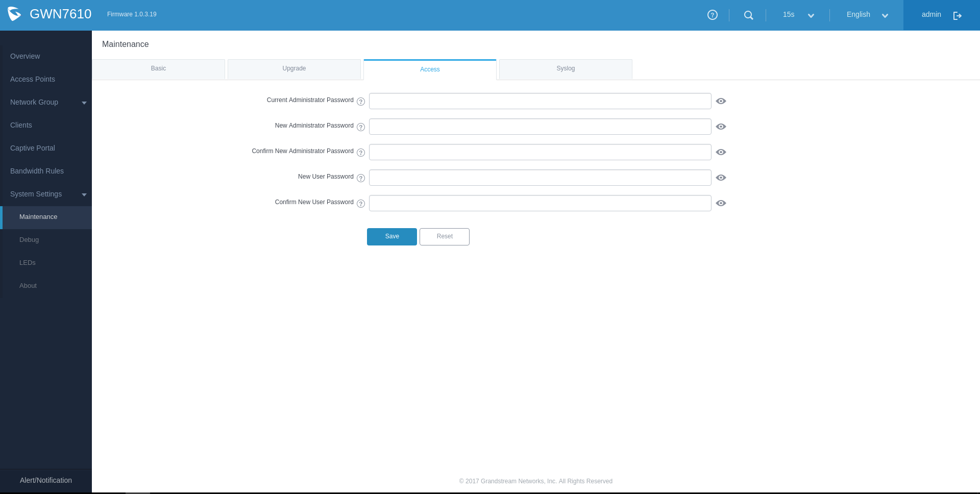
Task: Open Alert/Notification panel
Action: (46, 480)
